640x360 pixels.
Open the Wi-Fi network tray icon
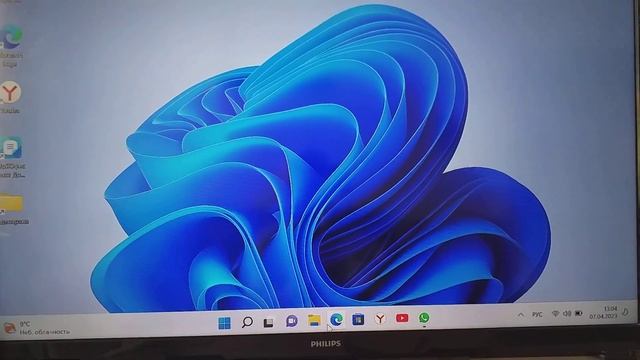point(555,313)
